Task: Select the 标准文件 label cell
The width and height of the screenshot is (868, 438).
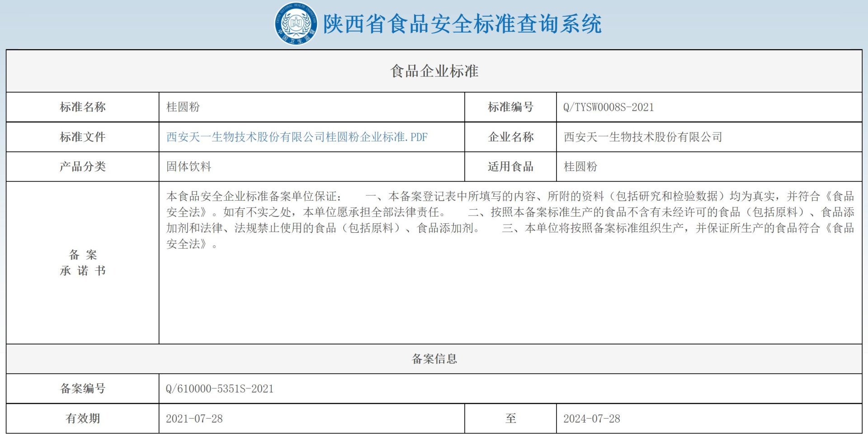Action: (x=83, y=137)
